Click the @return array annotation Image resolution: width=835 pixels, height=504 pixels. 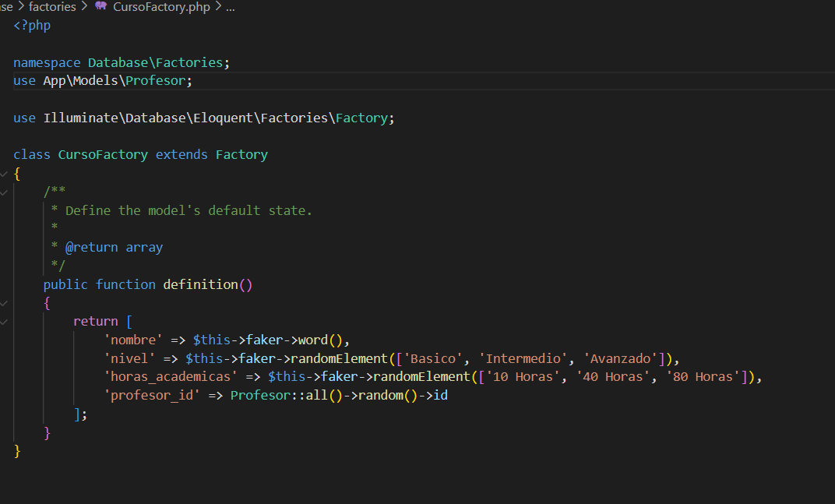point(114,248)
